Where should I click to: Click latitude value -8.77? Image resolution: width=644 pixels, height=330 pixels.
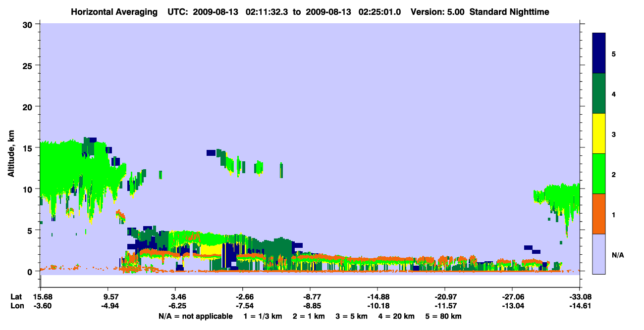coord(310,297)
